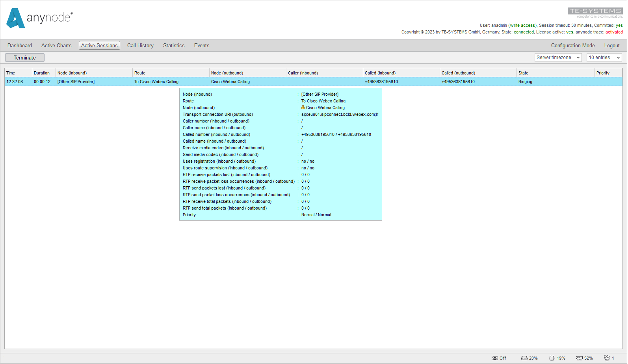628x364 pixels.
Task: Click the TE-SYSTEMS logo
Action: [x=595, y=13]
